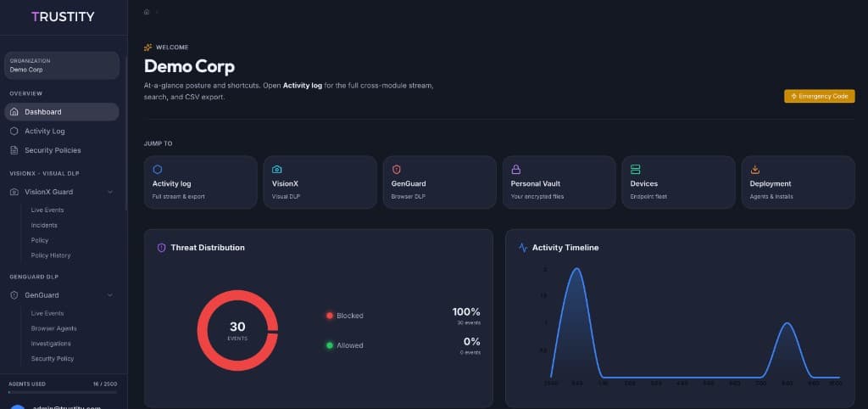Click the download icon on Deployment card
Image resolution: width=868 pixels, height=409 pixels.
[x=754, y=170]
